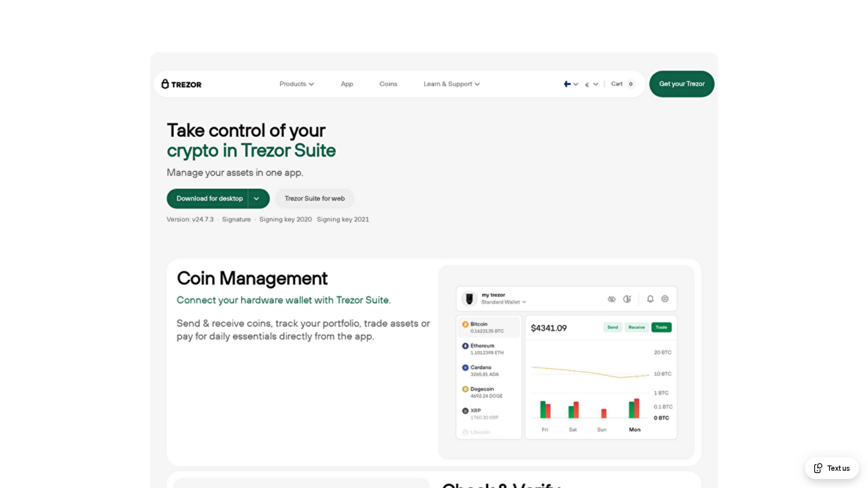
Task: Click the Version: v24.7.3 text
Action: [190, 219]
